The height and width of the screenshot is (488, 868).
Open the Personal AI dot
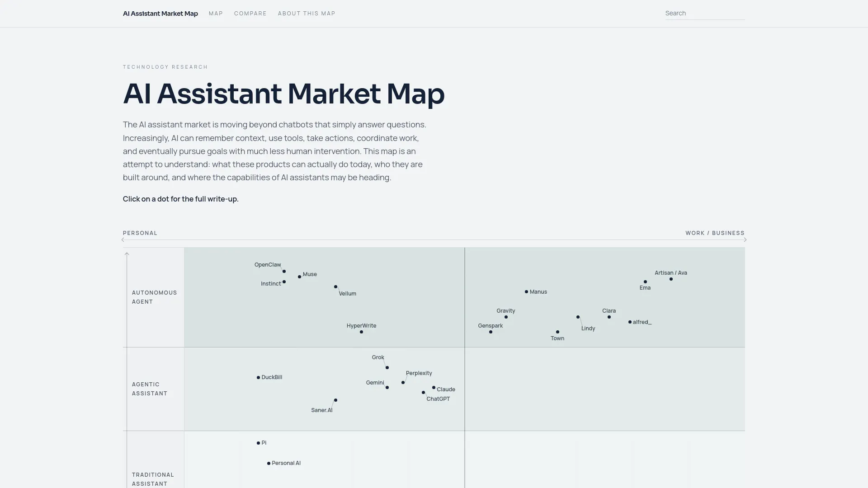pos(269,464)
